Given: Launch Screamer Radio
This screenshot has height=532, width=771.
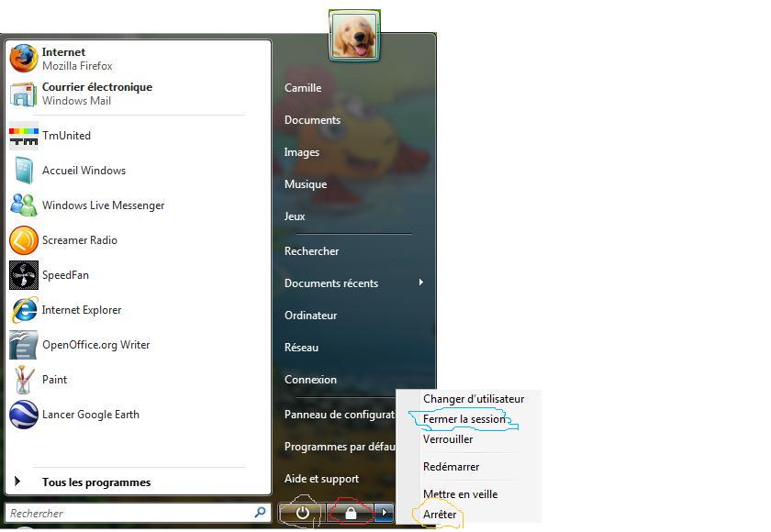Looking at the screenshot, I should (x=79, y=240).
